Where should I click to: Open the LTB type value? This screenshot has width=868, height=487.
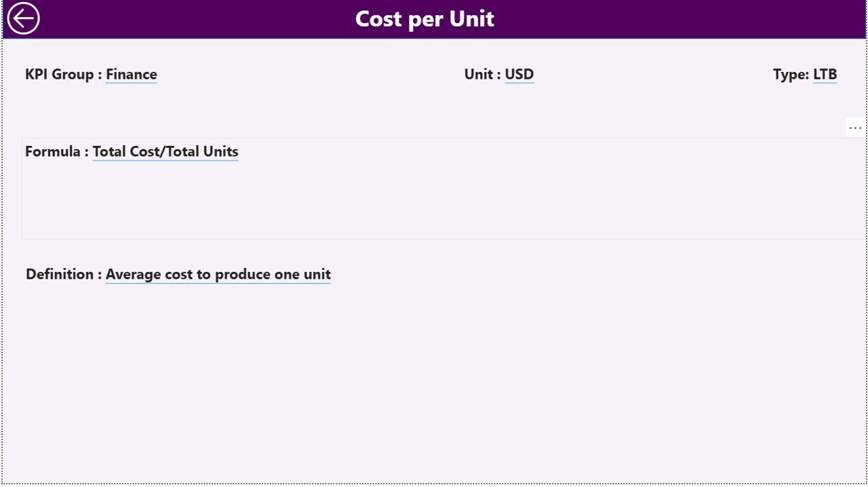pos(825,75)
